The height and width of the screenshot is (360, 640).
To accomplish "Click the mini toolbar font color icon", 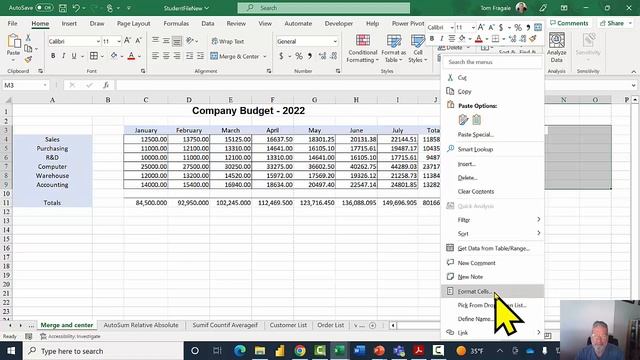I will [x=479, y=39].
